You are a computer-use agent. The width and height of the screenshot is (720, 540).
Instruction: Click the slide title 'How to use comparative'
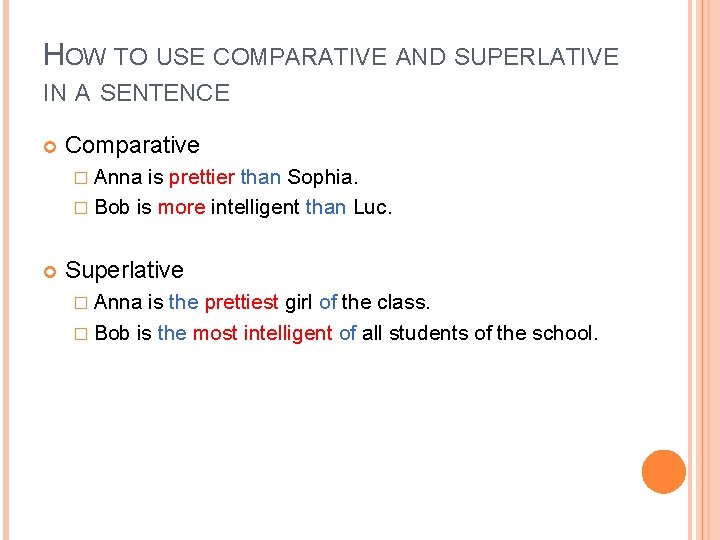coord(331,55)
